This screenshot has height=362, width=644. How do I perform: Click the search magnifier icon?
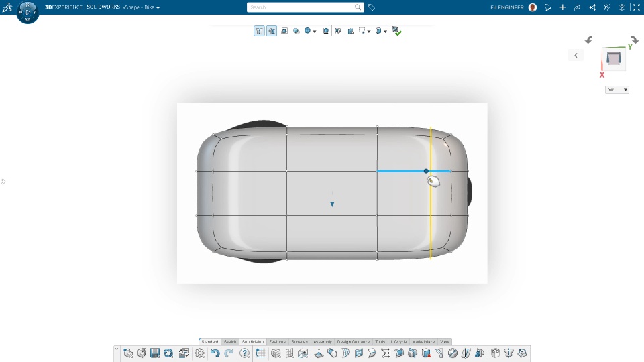(x=358, y=7)
